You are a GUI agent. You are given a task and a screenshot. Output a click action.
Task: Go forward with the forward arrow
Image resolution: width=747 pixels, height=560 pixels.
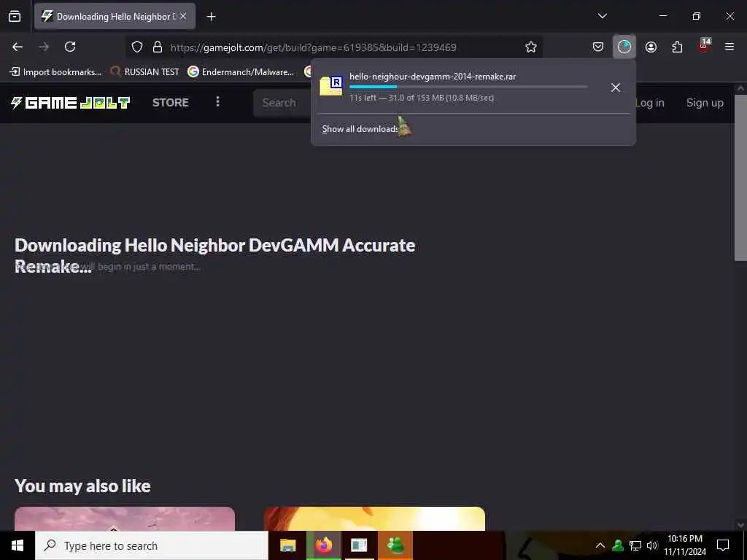pos(44,47)
